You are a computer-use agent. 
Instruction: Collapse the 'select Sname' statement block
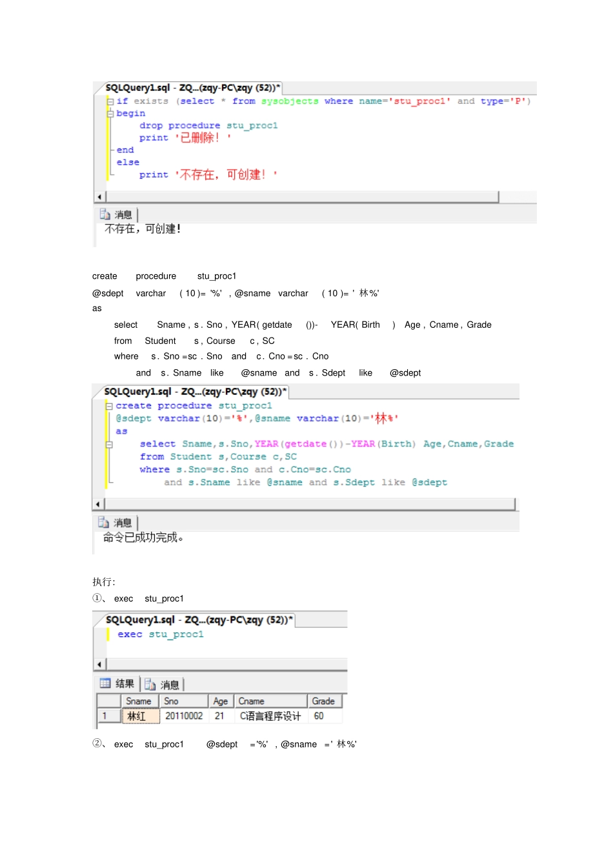(110, 444)
